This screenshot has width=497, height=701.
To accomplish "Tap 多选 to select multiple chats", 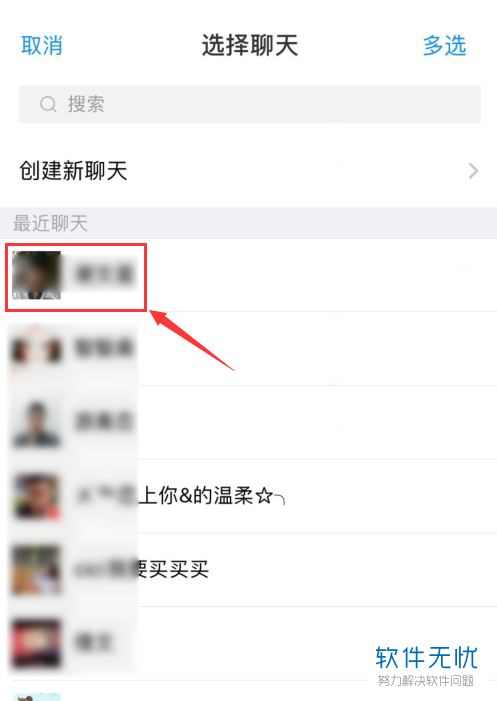I will [445, 46].
